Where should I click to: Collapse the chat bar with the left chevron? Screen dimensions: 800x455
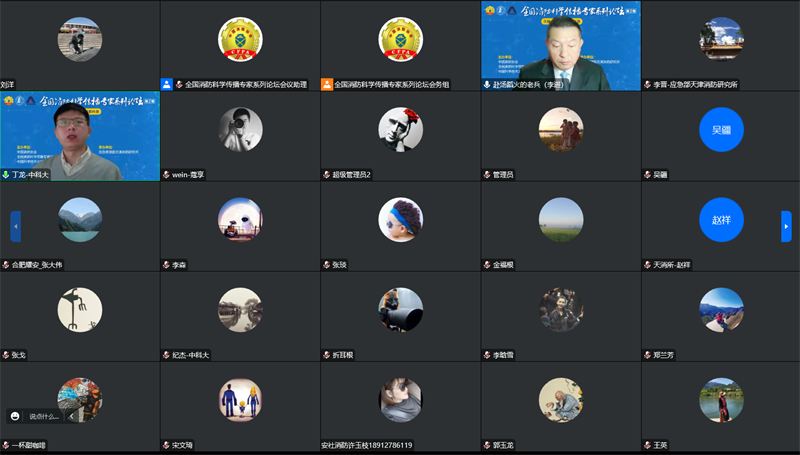[x=71, y=416]
